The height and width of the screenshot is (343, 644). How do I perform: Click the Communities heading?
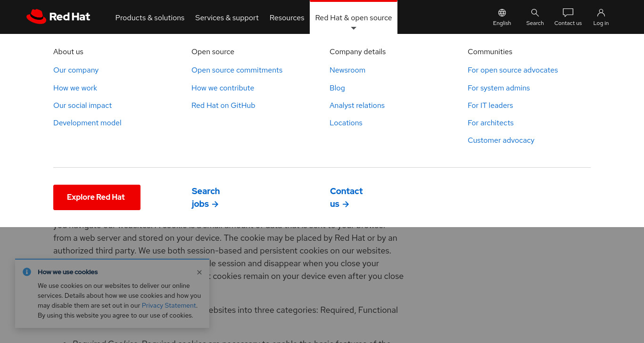pyautogui.click(x=490, y=52)
